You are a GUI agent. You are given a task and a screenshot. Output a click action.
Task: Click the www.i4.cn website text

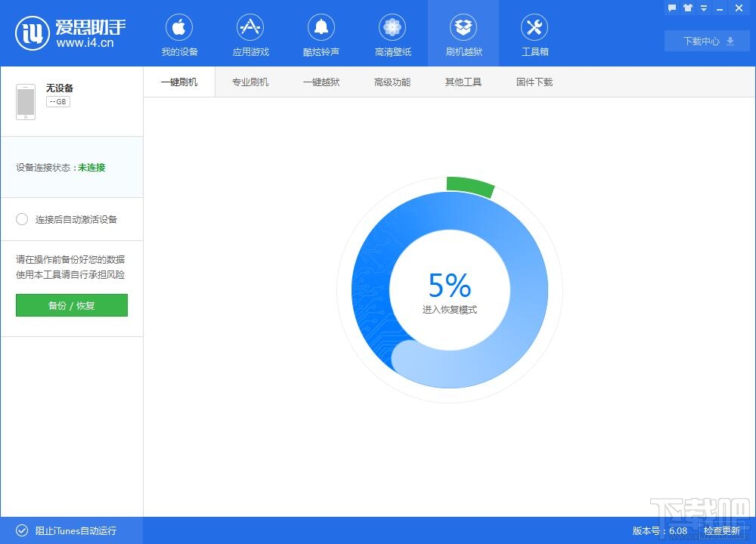(85, 43)
